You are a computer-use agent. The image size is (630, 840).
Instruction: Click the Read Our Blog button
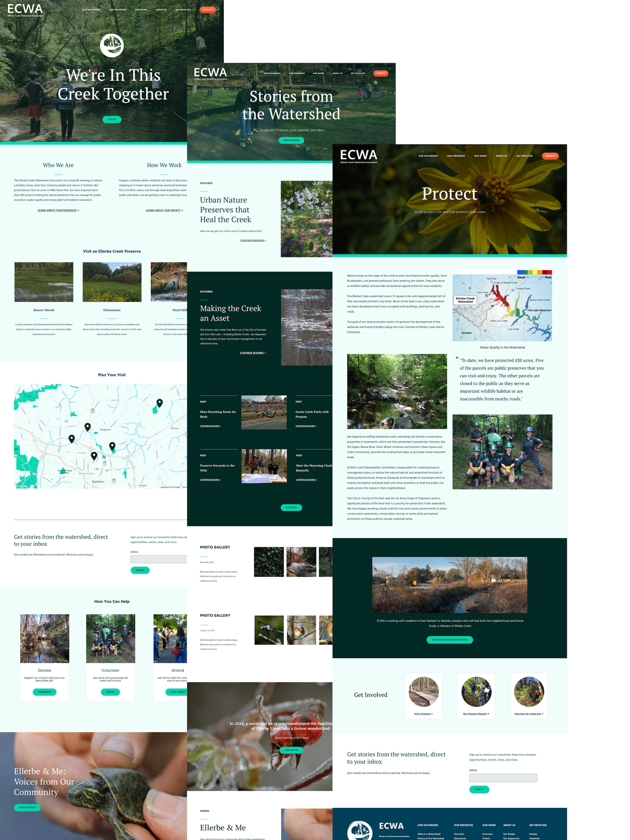[x=291, y=140]
